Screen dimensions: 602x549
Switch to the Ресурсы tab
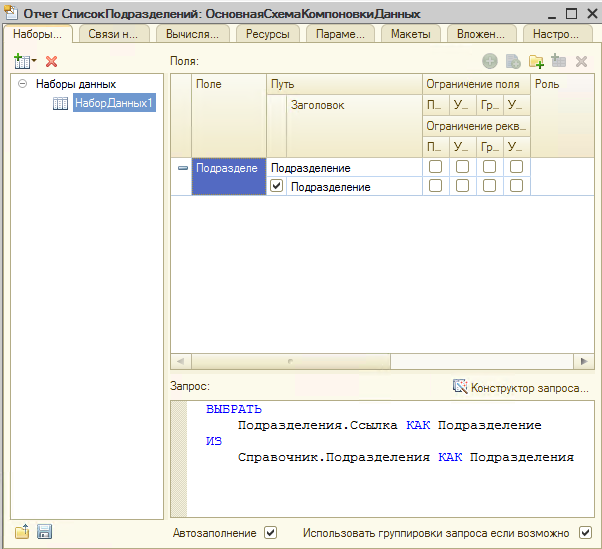click(267, 34)
